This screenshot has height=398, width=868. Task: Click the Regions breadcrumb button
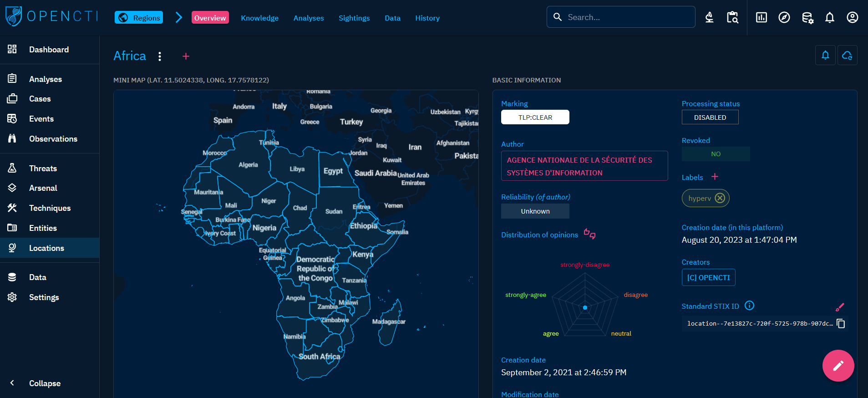click(139, 18)
